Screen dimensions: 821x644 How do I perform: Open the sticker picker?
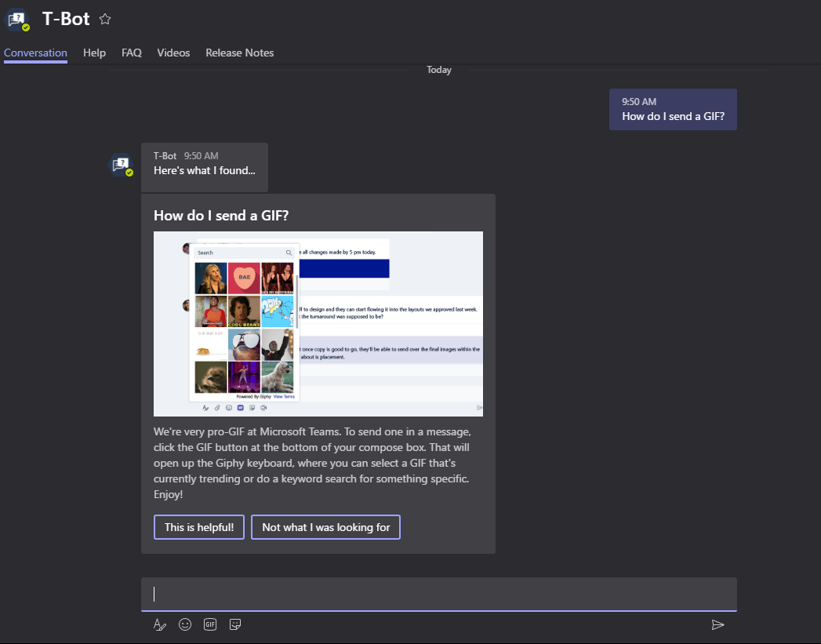tap(235, 624)
